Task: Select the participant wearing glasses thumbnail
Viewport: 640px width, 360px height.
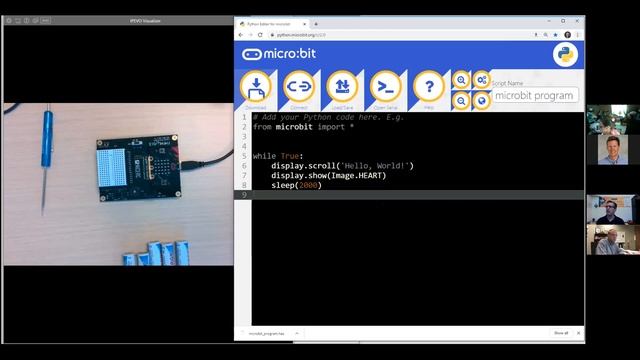Action: [613, 210]
